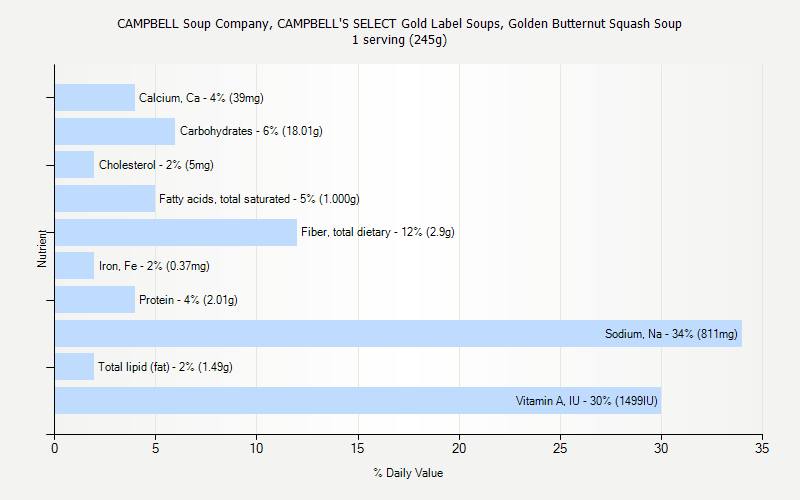The image size is (800, 500).
Task: Select the Calcium, Ca bar
Action: click(95, 97)
